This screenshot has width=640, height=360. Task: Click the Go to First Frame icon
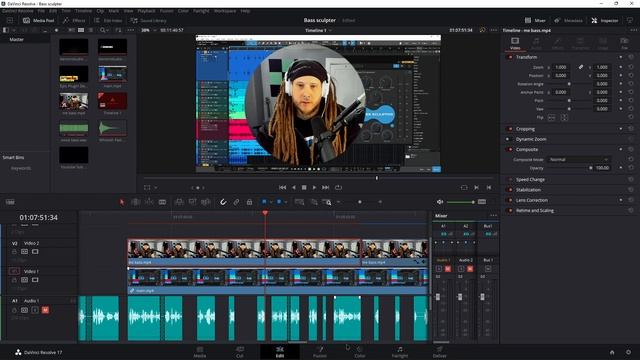point(282,187)
